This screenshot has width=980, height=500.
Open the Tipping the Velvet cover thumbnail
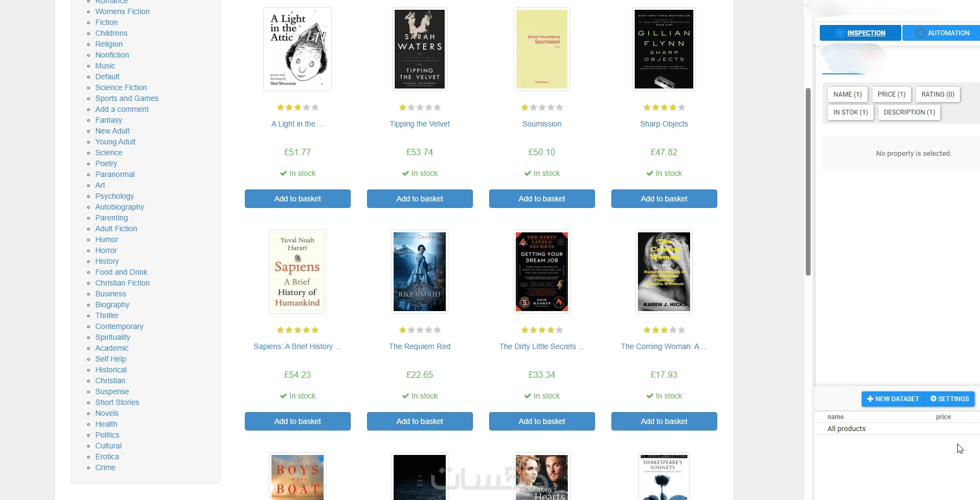pos(420,49)
